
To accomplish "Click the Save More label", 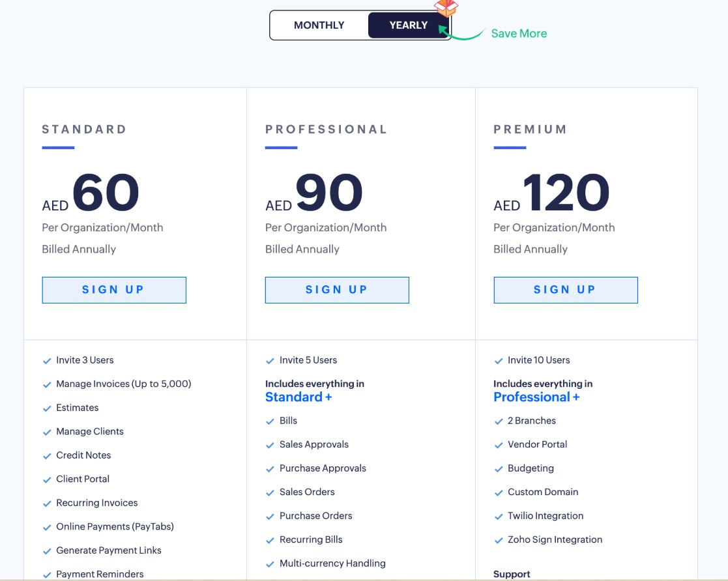I will click(519, 34).
